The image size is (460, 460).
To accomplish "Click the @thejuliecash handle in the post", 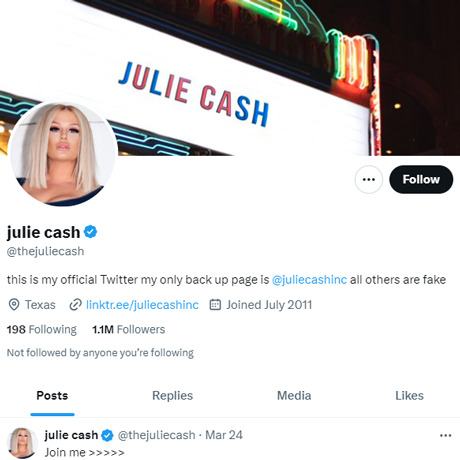I will coord(157,435).
